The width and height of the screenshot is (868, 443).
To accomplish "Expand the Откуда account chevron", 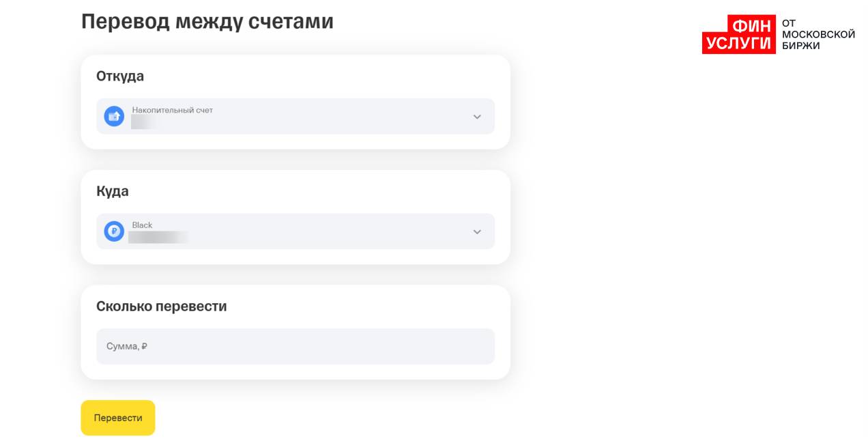I will click(477, 117).
